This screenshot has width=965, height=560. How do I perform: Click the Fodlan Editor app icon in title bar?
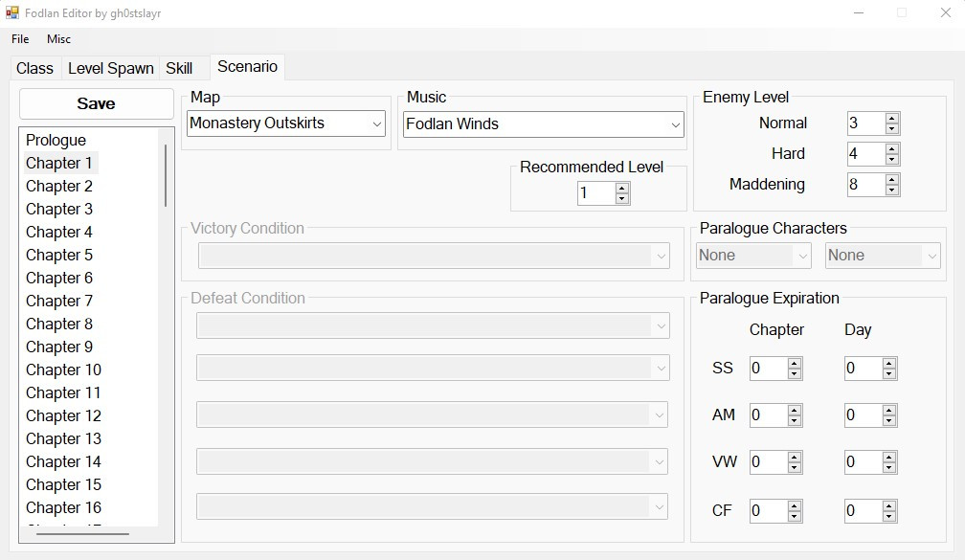pyautogui.click(x=12, y=13)
